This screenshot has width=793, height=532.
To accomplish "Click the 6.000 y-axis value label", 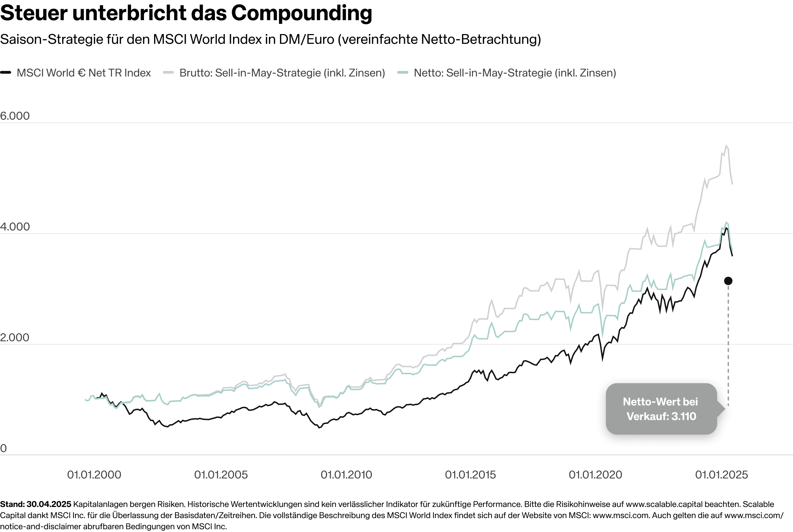I will [15, 116].
